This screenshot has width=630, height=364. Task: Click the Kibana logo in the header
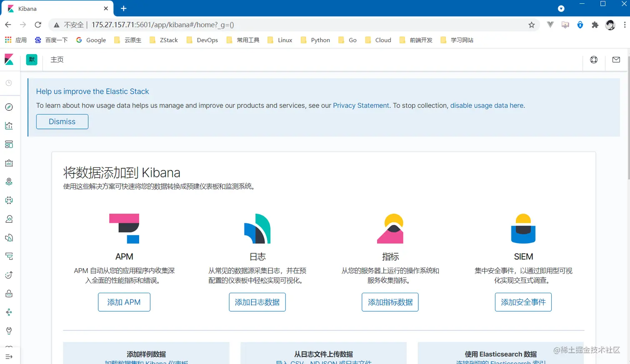click(x=9, y=60)
